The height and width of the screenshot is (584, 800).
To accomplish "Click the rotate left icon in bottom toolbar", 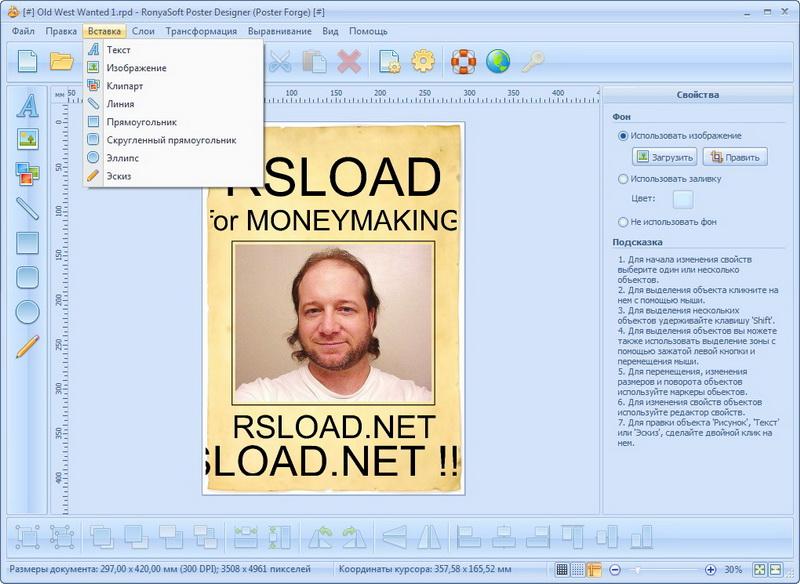I will [320, 537].
